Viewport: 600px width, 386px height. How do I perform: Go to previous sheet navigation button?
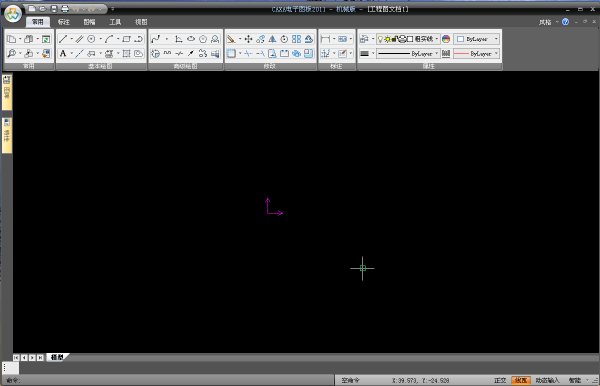24,358
